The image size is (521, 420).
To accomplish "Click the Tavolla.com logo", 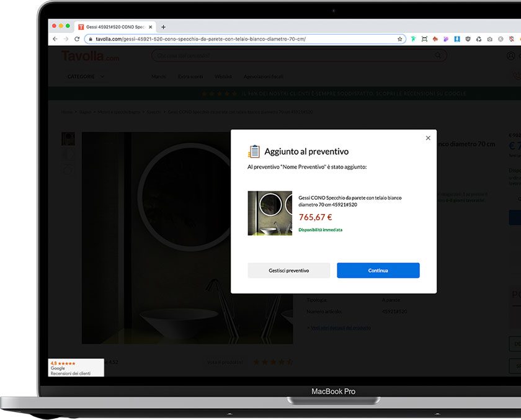I will 90,56.
